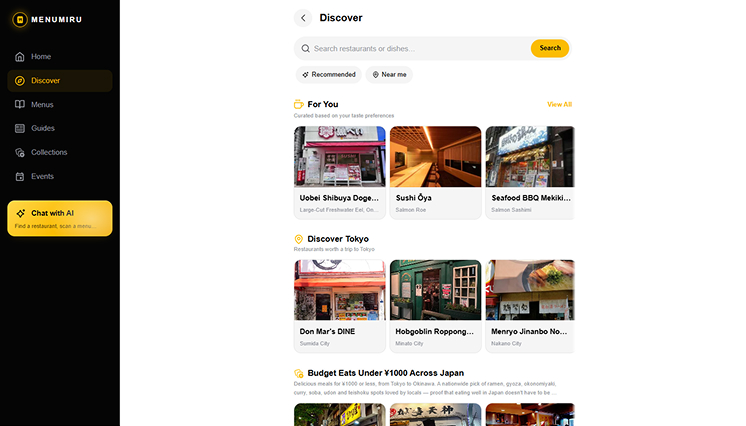746x426 pixels.
Task: Click the pin icon on the Near me chip
Action: (375, 75)
